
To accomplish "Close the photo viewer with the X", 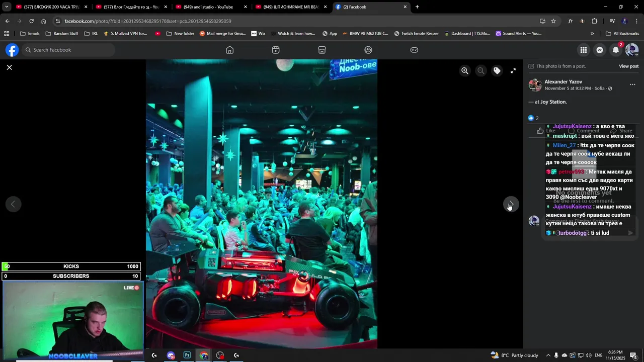I will (x=9, y=67).
